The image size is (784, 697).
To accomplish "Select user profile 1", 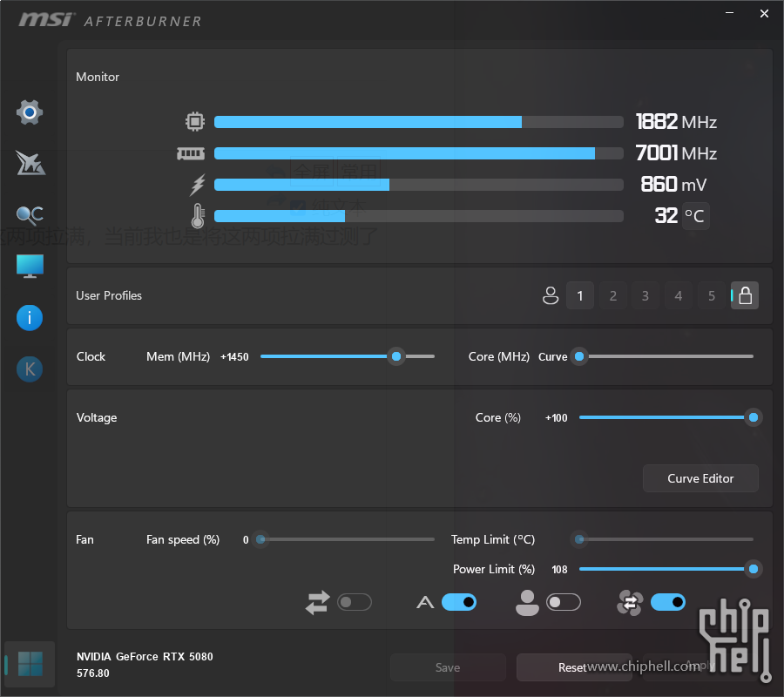I will [580, 295].
